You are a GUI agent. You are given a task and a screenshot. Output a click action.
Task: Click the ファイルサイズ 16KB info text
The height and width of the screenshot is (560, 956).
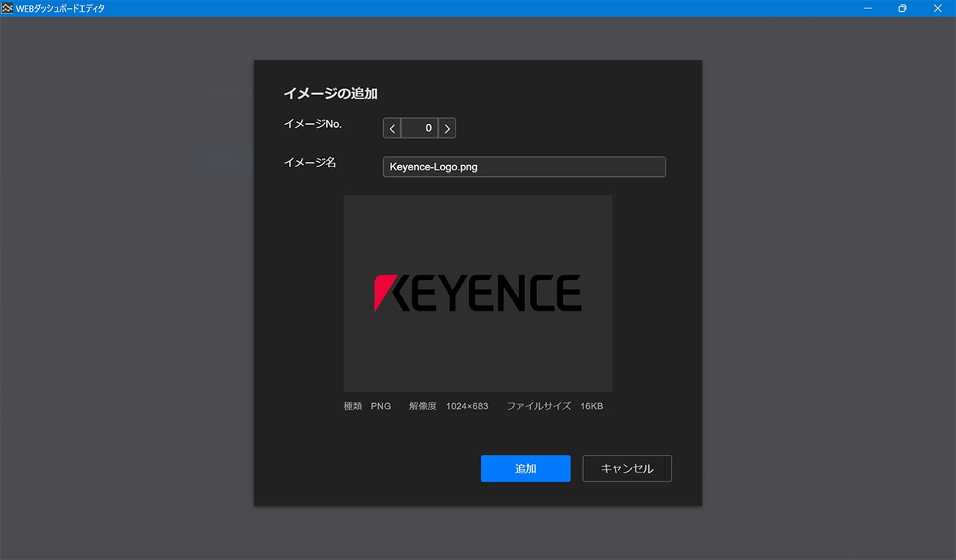pyautogui.click(x=554, y=406)
